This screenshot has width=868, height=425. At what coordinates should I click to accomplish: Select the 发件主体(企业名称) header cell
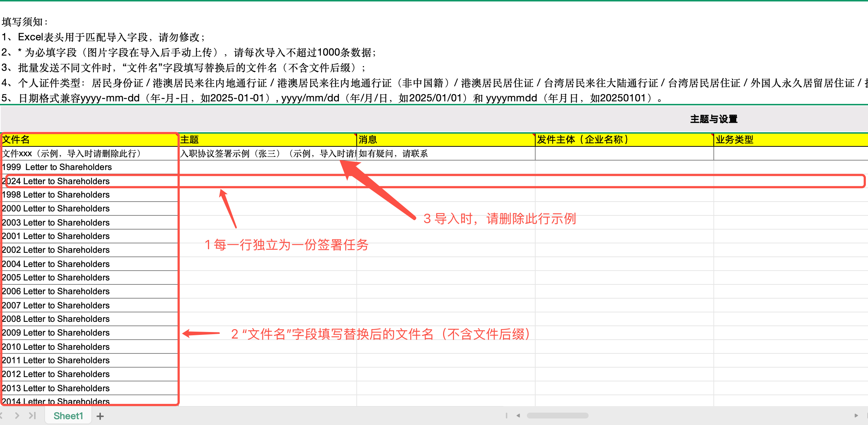coord(624,140)
